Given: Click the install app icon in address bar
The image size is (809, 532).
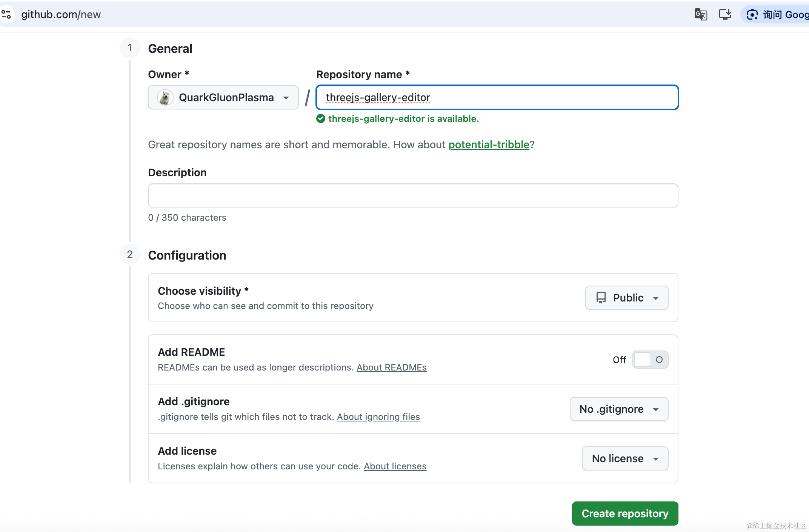Looking at the screenshot, I should [x=725, y=15].
